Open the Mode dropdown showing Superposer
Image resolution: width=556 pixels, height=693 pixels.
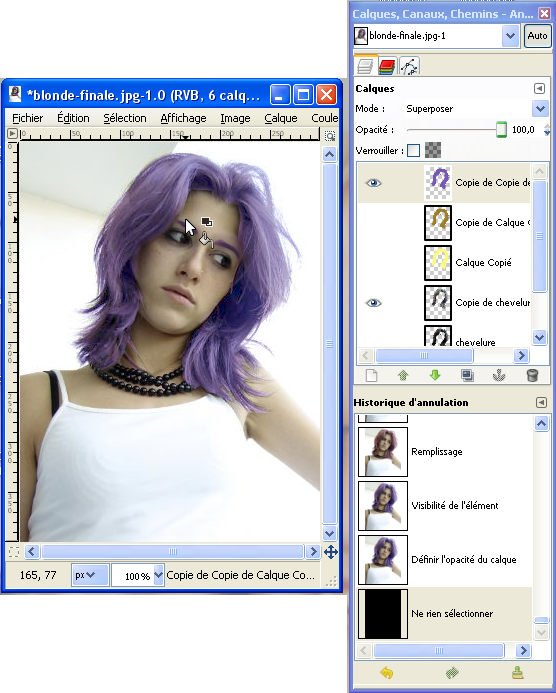pyautogui.click(x=540, y=109)
